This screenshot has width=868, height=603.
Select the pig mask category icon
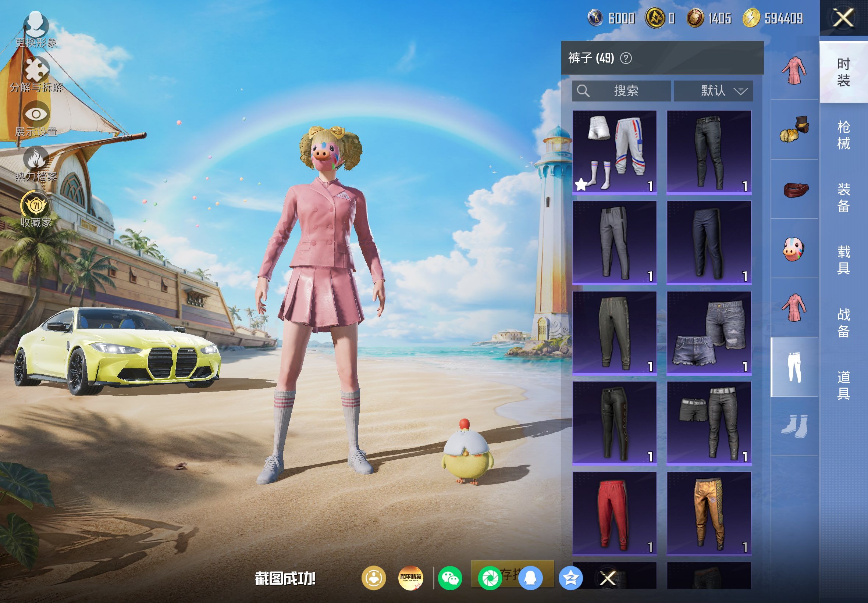tap(794, 249)
